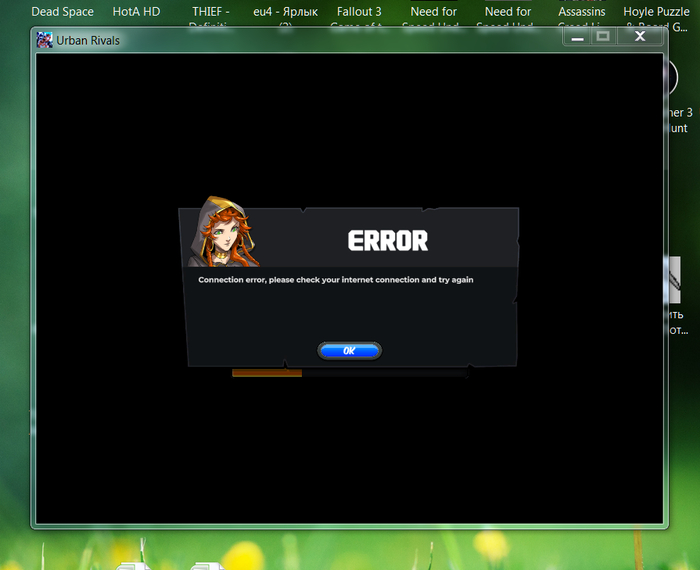Click the orange loading progress bar
The width and height of the screenshot is (700, 570).
267,373
